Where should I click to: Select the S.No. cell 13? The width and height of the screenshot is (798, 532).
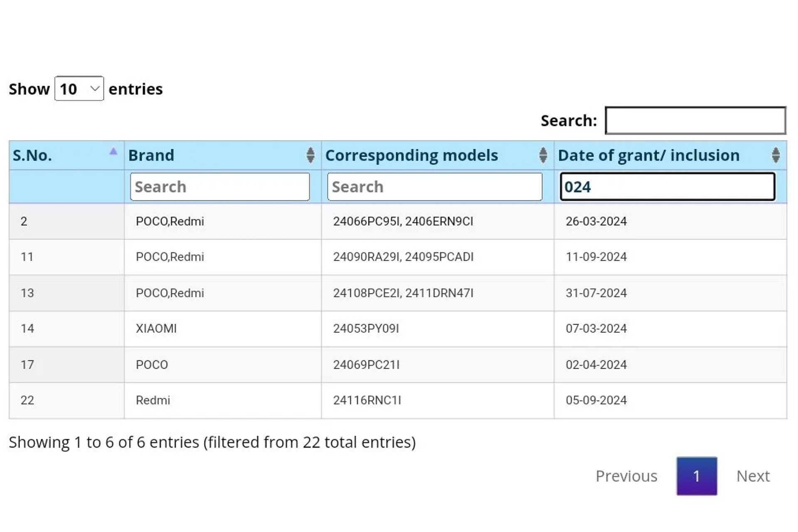66,293
